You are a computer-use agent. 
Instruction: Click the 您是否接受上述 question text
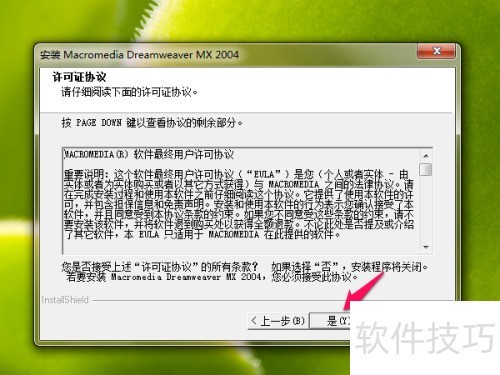pos(244,272)
